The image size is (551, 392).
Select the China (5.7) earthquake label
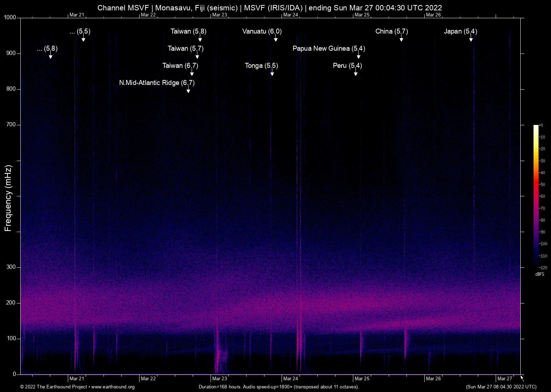tap(391, 31)
